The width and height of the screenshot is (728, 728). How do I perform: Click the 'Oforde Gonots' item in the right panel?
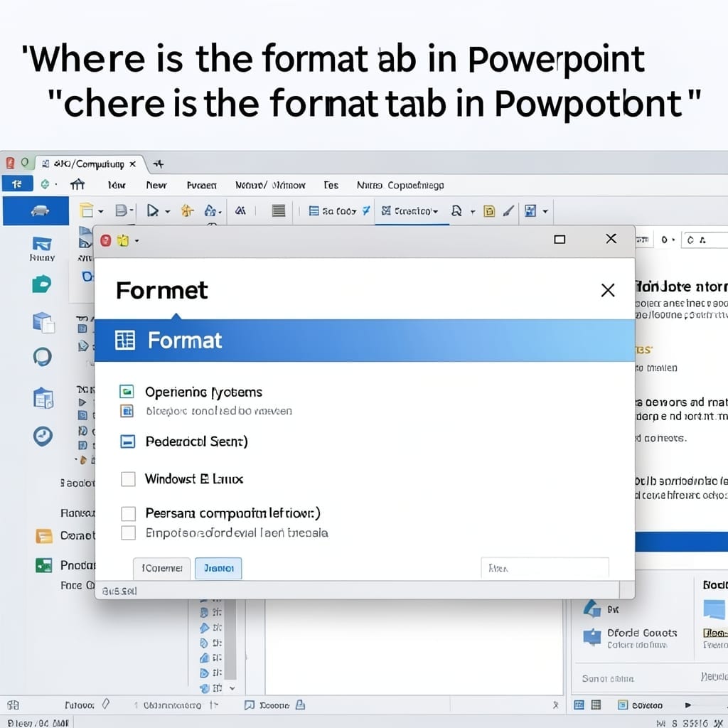(642, 633)
